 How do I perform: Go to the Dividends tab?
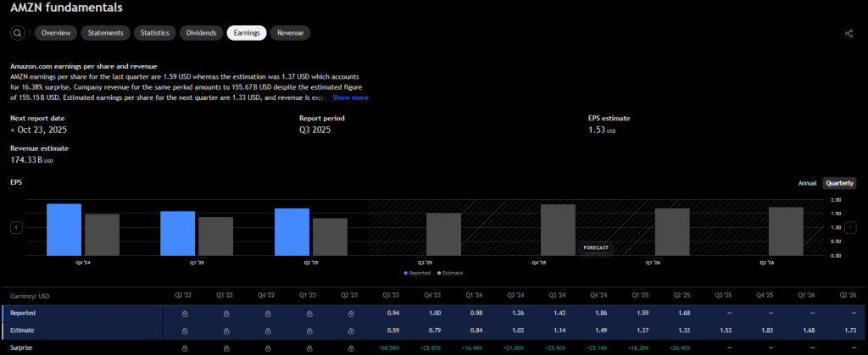tap(202, 33)
